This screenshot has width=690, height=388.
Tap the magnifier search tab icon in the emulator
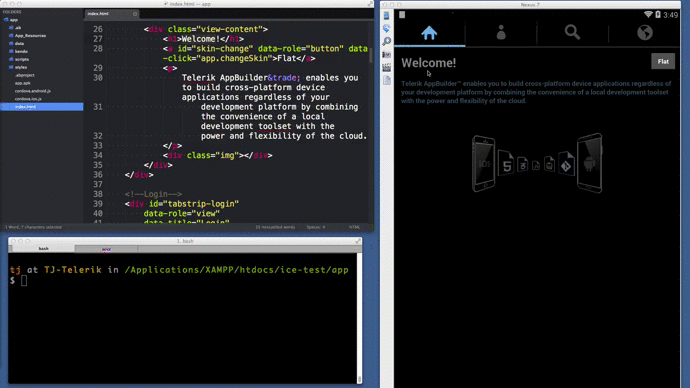[x=572, y=32]
